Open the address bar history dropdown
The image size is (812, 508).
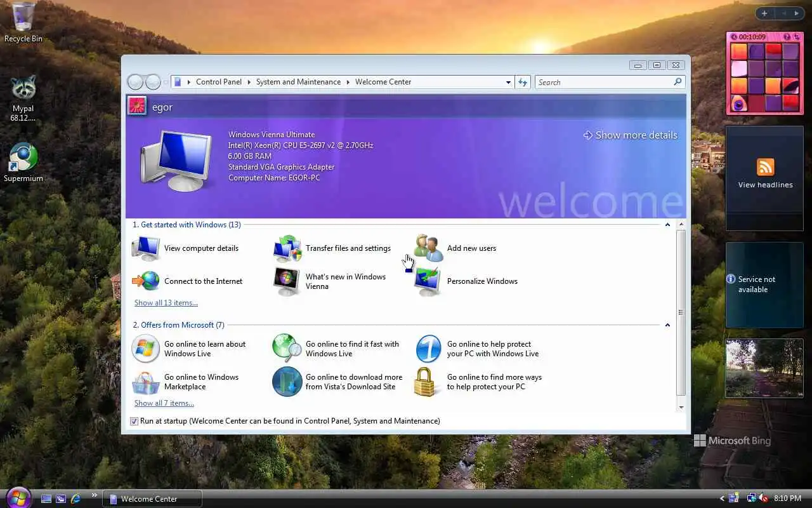[x=508, y=82]
